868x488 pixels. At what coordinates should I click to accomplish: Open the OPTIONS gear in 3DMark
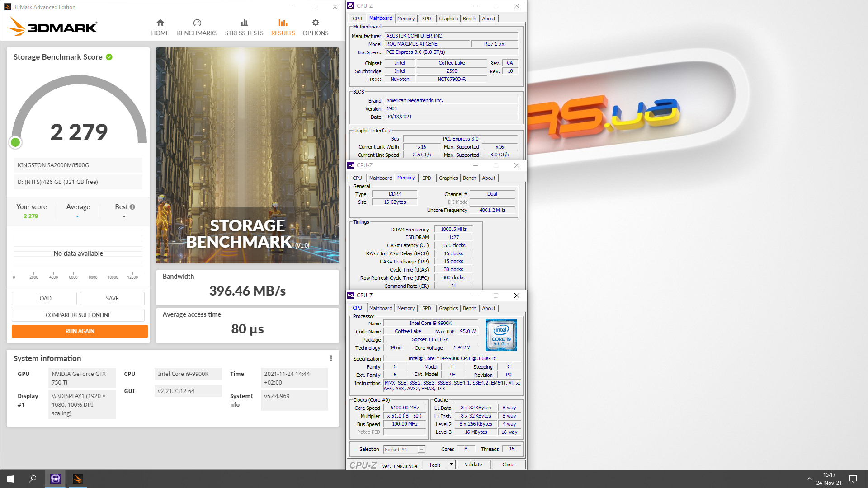[316, 28]
